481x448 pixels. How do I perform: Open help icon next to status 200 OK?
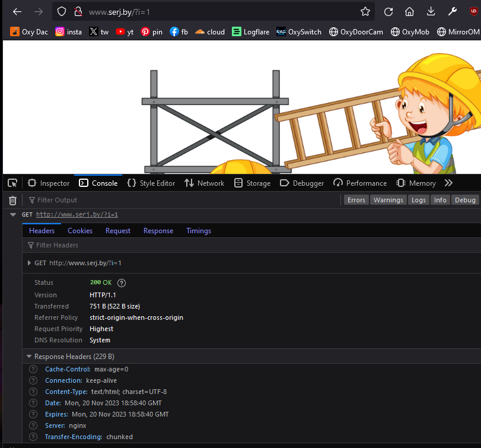tap(122, 283)
